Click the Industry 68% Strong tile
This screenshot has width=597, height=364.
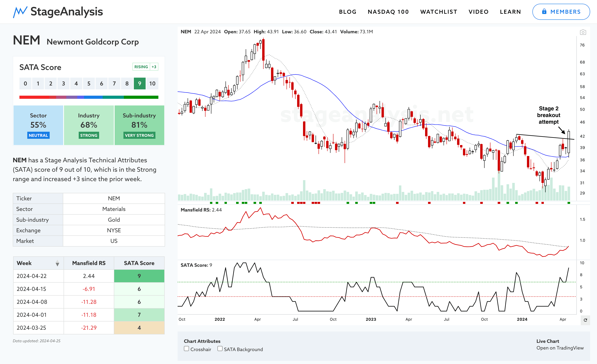(89, 125)
